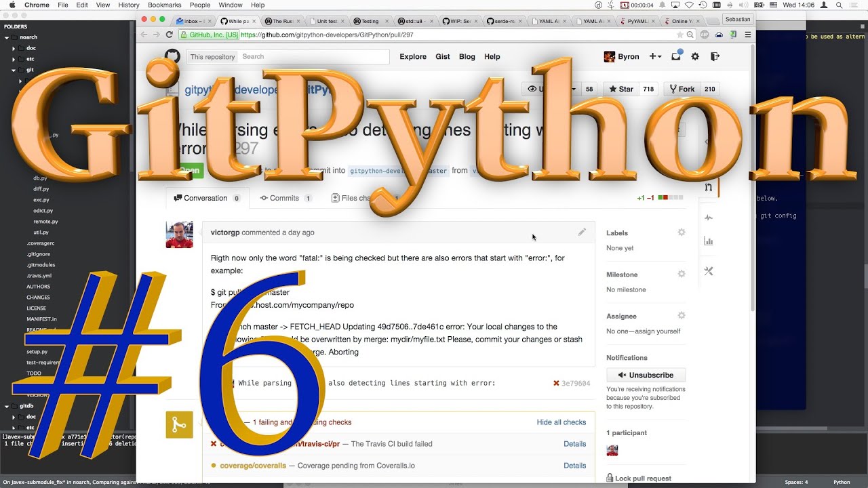Open GitHub notifications inbox icon
This screenshot has width=868, height=488.
[x=676, y=56]
